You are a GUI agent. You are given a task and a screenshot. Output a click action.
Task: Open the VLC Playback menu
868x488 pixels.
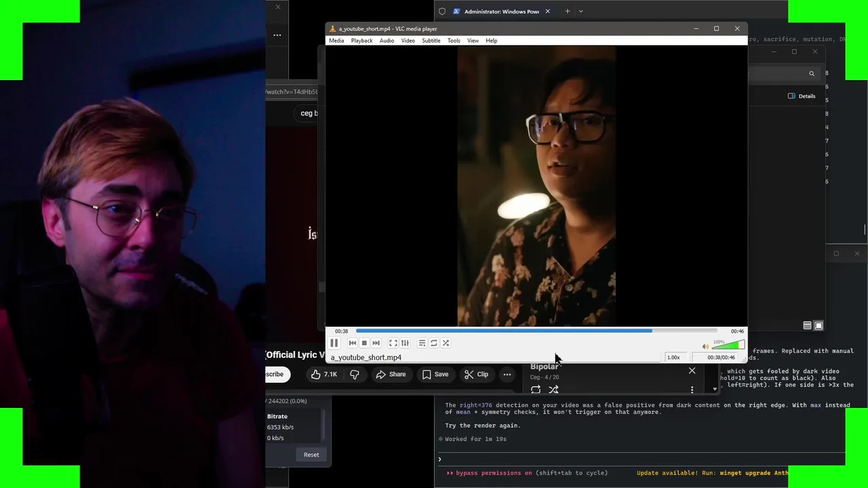361,41
